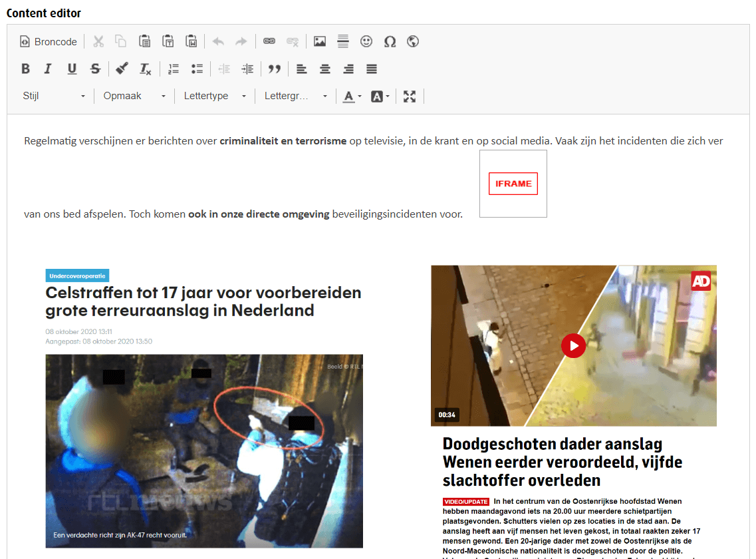
Task: Click the date '08 oktober 2020 13:11'
Action: coord(78,331)
